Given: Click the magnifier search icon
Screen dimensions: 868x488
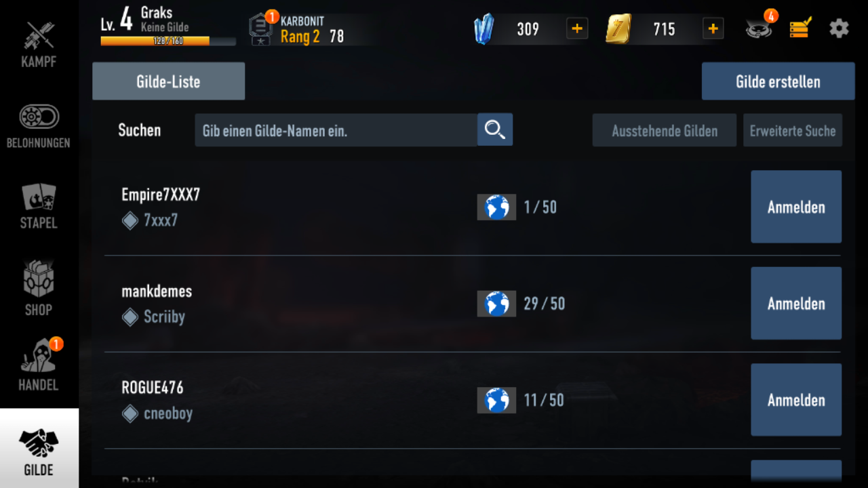Looking at the screenshot, I should 495,129.
